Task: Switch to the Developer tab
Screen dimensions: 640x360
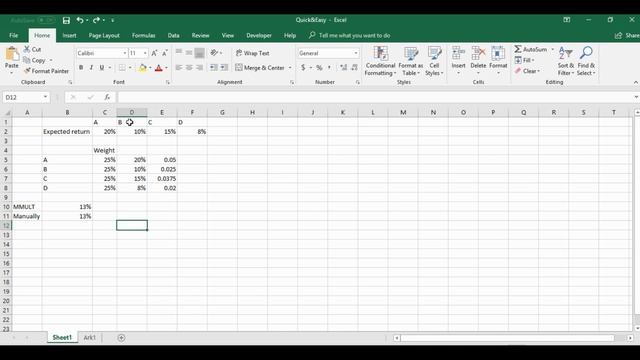Action: coord(259,36)
